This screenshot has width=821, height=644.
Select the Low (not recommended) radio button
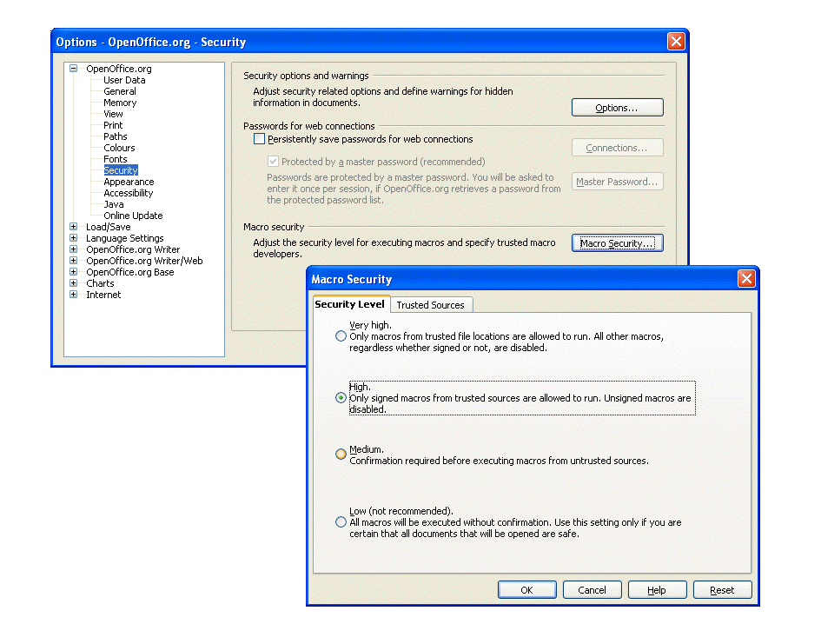341,522
